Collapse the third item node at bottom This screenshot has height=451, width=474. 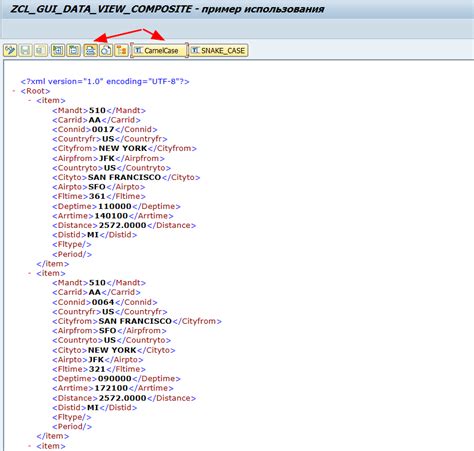[30, 446]
